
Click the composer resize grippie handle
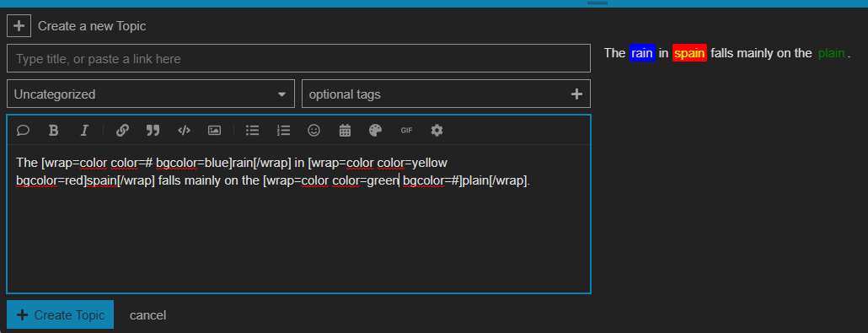pyautogui.click(x=597, y=3)
